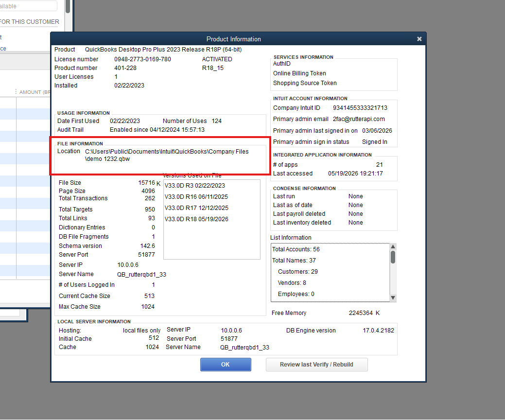This screenshot has height=420, width=505.
Task: Click List Information scroll up arrow
Action: pyautogui.click(x=393, y=247)
